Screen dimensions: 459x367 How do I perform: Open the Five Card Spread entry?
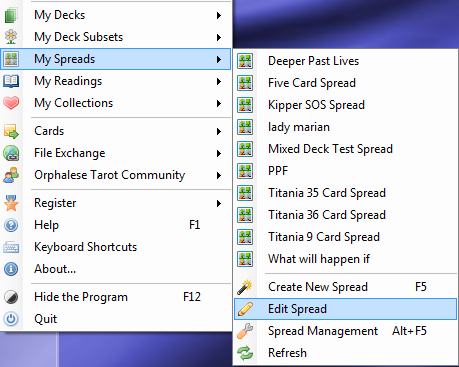coord(345,83)
